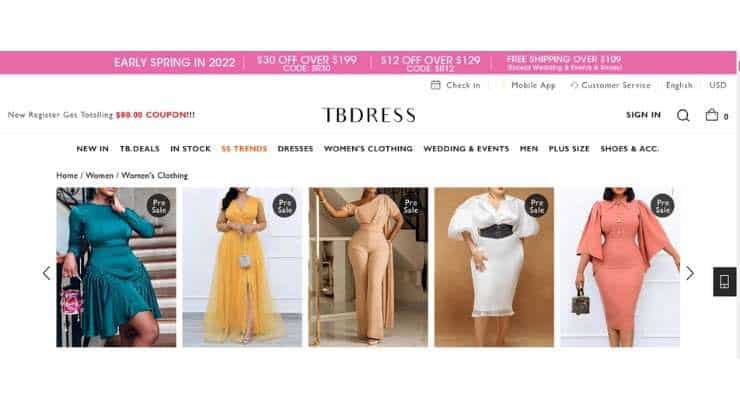Open the USD currency dropdown

point(718,85)
